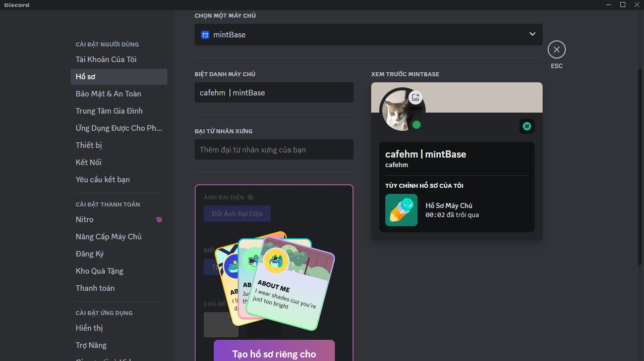Close the Discord window

point(636,5)
